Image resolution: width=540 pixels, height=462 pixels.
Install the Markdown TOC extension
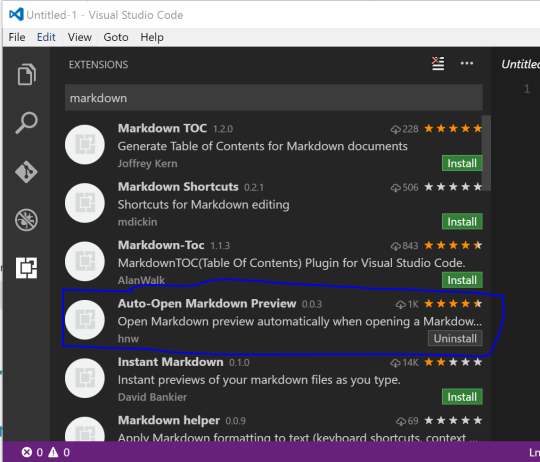coord(462,163)
